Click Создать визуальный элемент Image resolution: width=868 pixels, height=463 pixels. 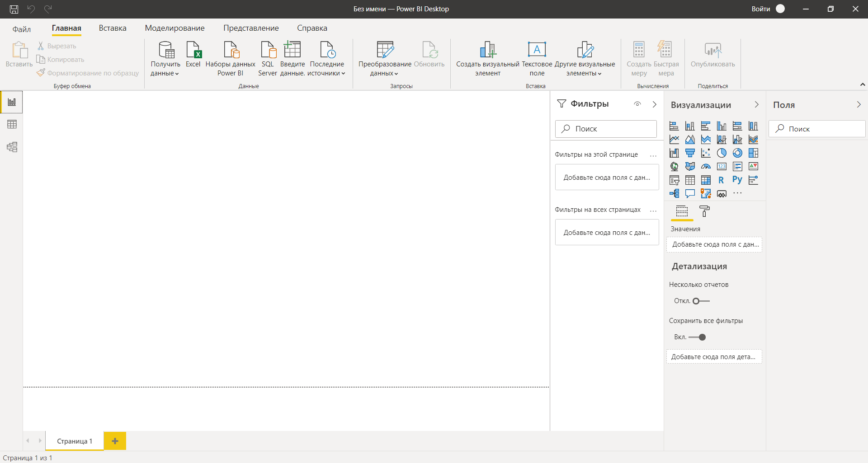[488, 59]
